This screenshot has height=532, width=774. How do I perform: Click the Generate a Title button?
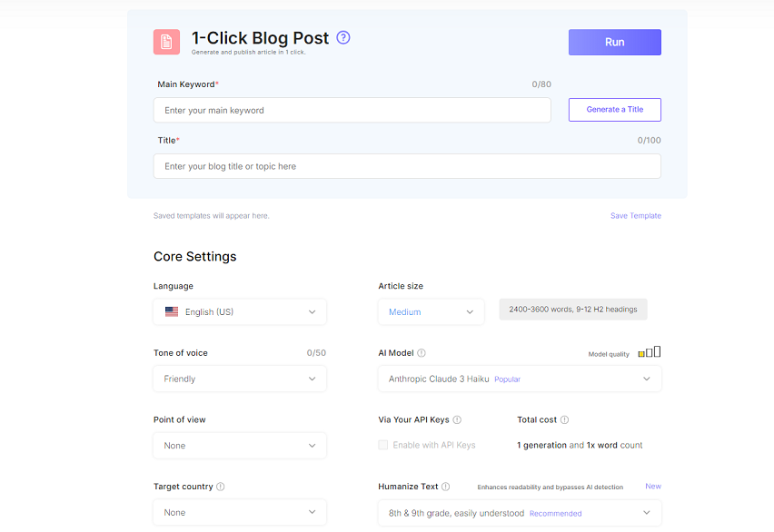coord(614,110)
